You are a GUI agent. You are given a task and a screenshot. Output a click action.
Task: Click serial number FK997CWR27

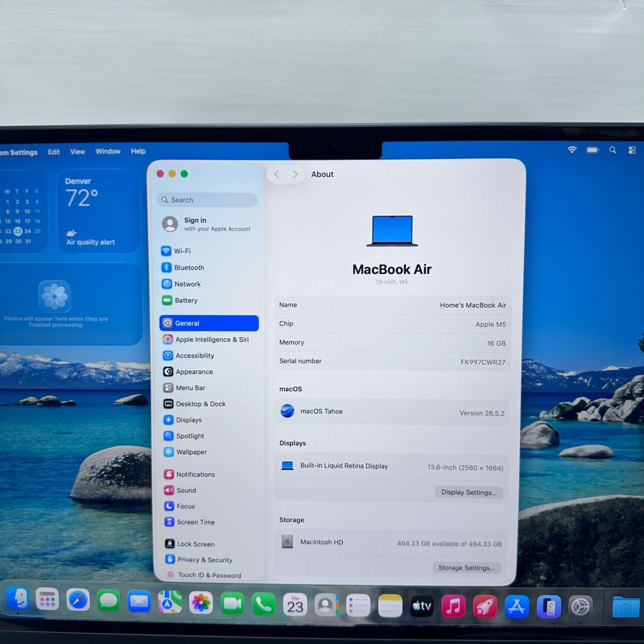(x=482, y=362)
